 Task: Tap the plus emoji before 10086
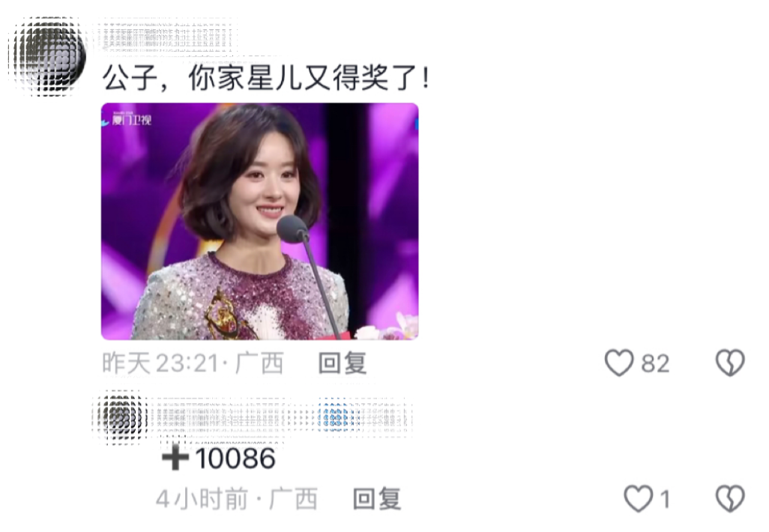click(x=175, y=458)
